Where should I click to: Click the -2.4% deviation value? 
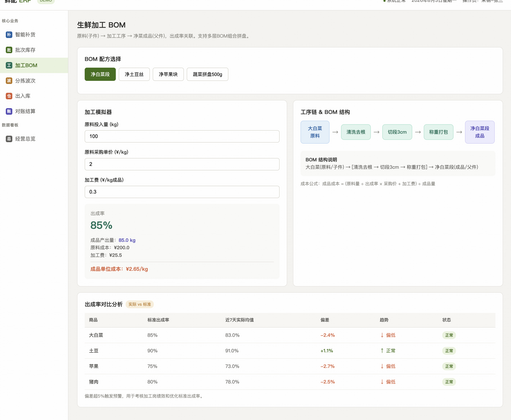pos(328,335)
